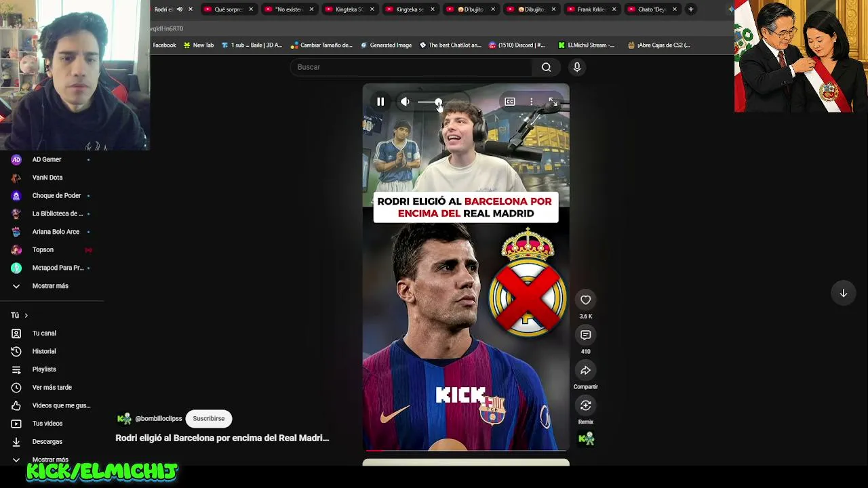Open the Metapod Para Pr... subscription

(58, 268)
